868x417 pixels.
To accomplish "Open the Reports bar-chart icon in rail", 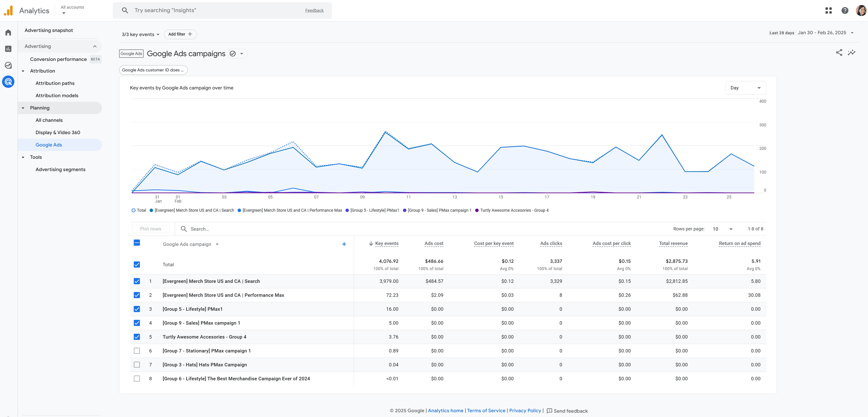I will [8, 49].
